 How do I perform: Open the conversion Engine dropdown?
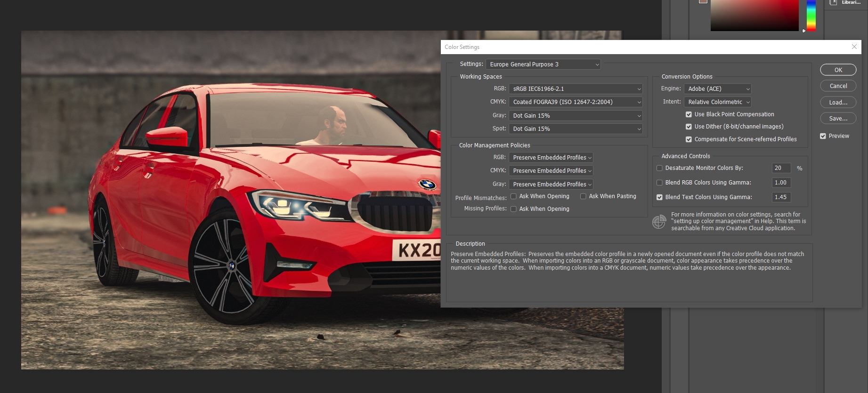click(718, 89)
